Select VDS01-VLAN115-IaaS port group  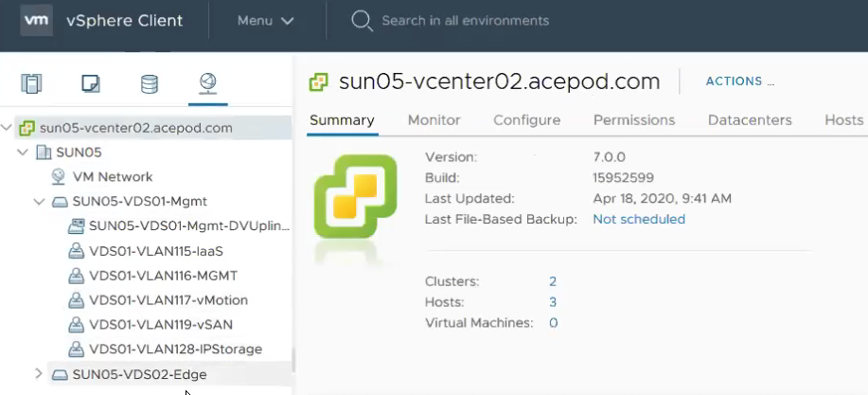156,252
